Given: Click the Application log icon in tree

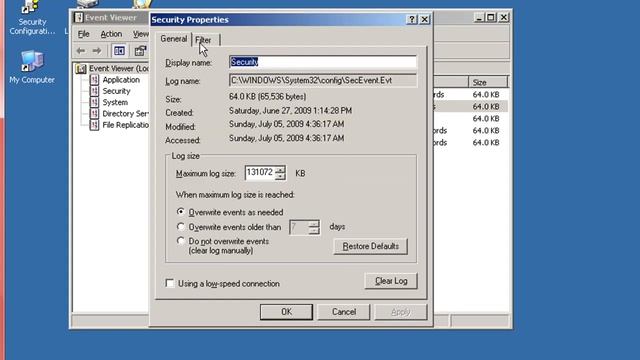Looking at the screenshot, I should click(94, 80).
